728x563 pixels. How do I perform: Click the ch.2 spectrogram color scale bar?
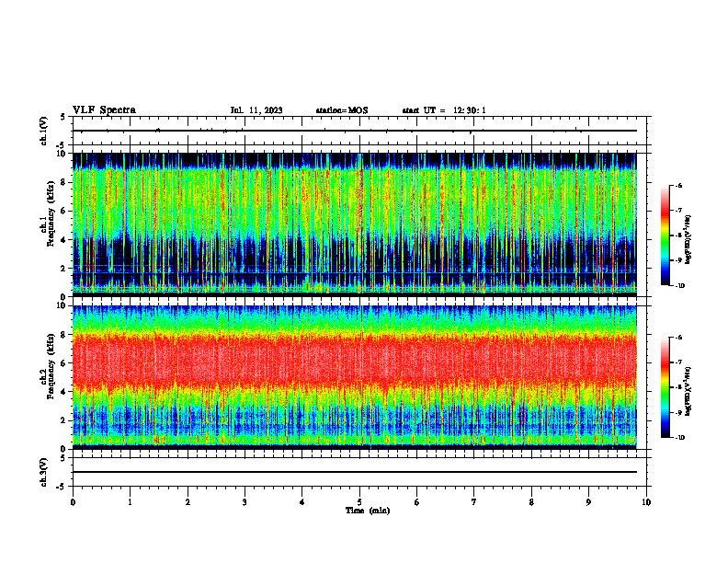[665, 387]
